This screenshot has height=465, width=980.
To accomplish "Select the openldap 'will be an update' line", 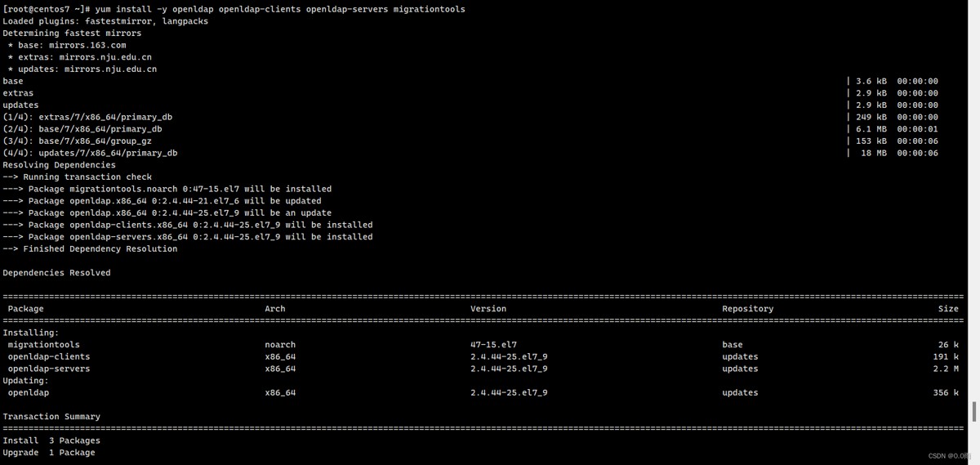I will click(167, 212).
